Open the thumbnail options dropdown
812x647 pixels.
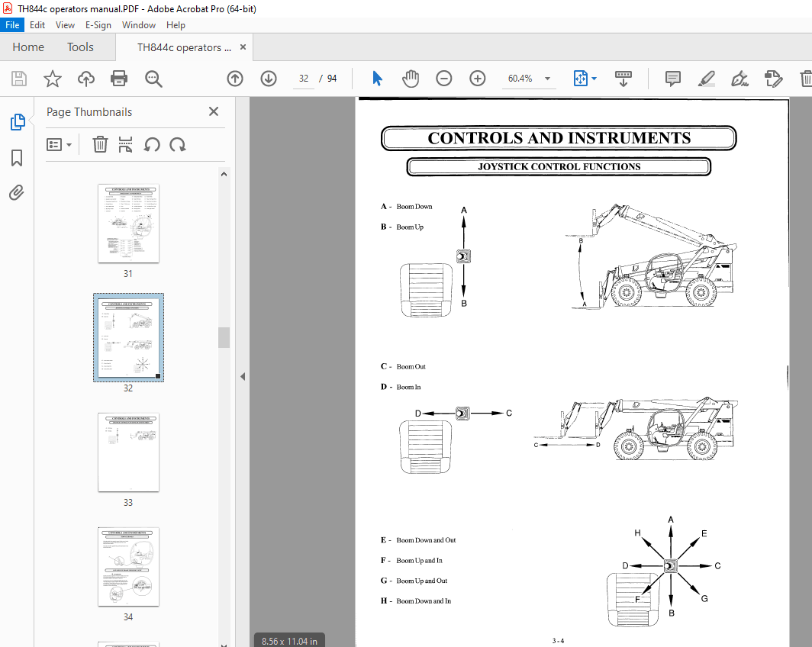click(60, 144)
